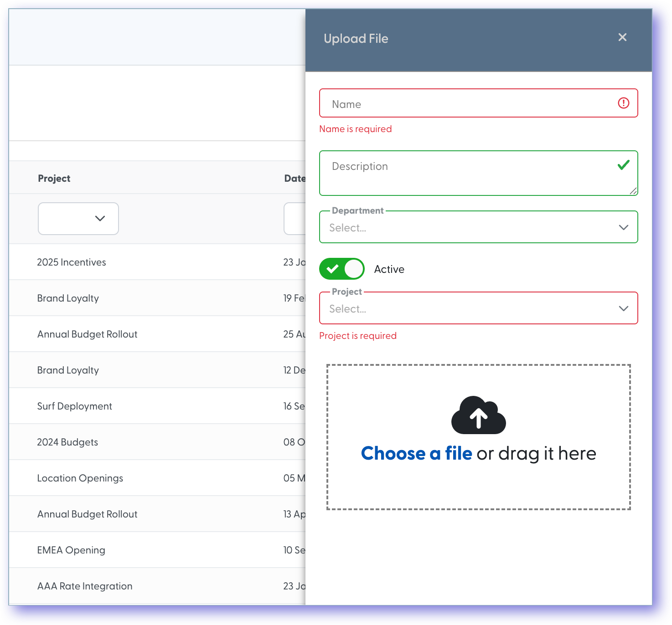The image size is (672, 625).
Task: Focus the Name input field
Action: pos(478,103)
